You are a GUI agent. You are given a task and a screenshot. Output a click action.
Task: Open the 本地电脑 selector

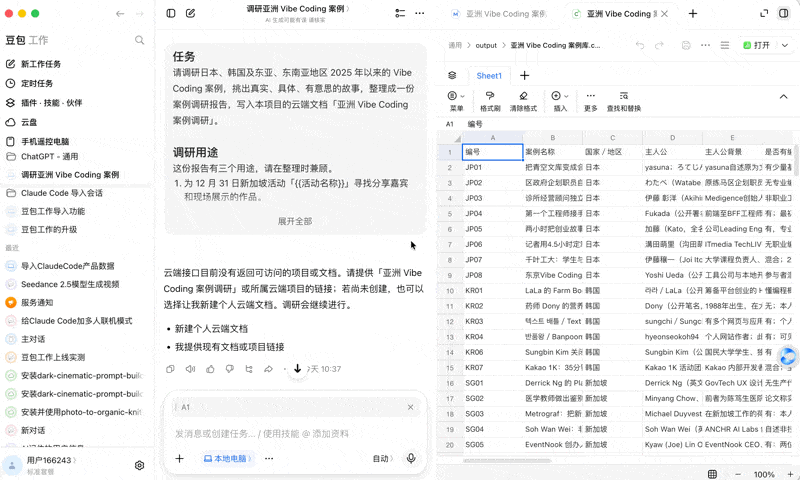pos(228,459)
